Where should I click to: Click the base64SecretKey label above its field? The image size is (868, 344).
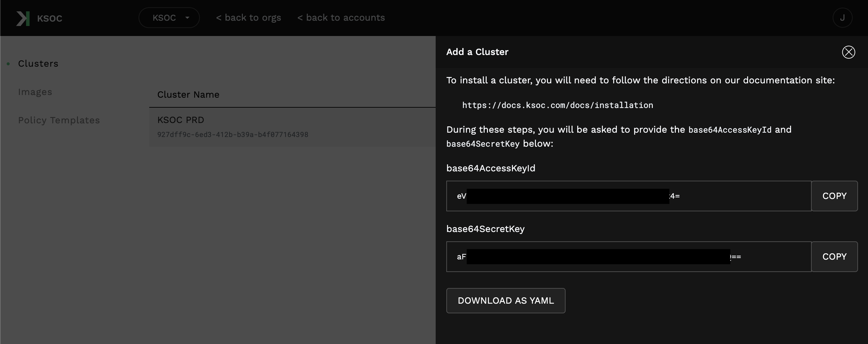485,229
